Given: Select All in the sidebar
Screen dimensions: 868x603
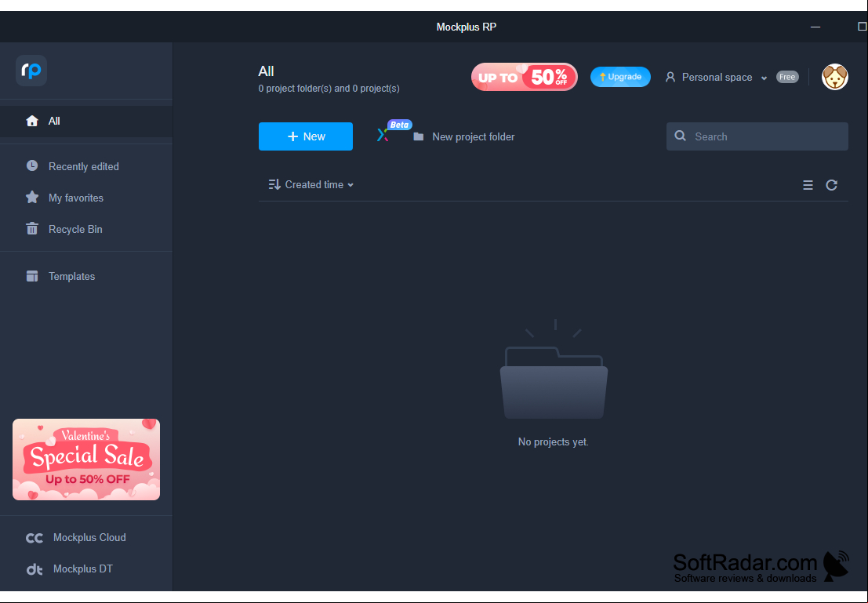Looking at the screenshot, I should pos(86,121).
